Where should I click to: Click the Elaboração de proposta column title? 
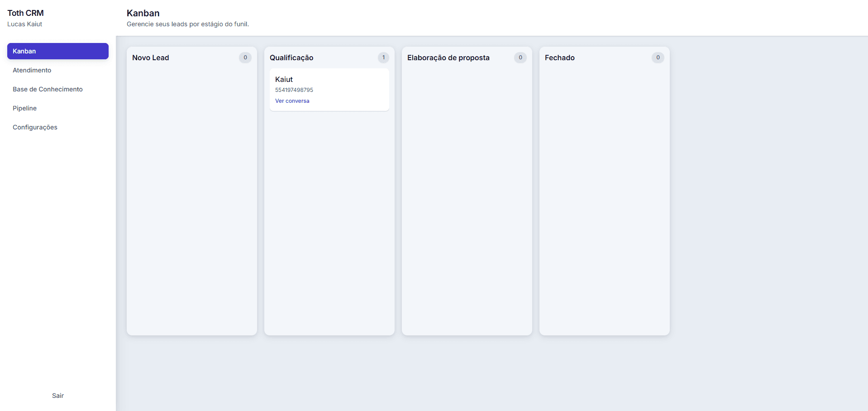click(448, 58)
